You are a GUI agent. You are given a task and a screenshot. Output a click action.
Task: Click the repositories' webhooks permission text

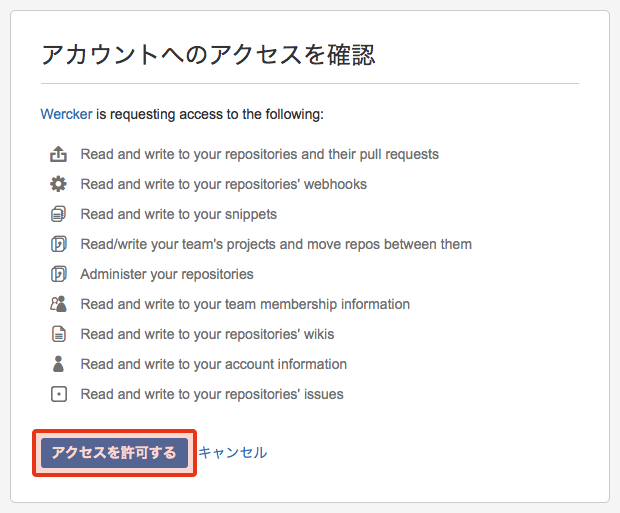tap(224, 184)
